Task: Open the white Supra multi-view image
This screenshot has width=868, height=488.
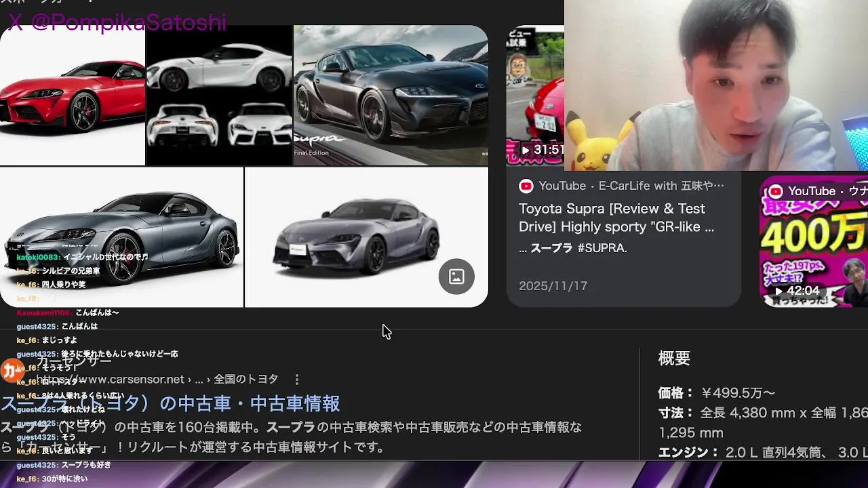Action: (219, 96)
